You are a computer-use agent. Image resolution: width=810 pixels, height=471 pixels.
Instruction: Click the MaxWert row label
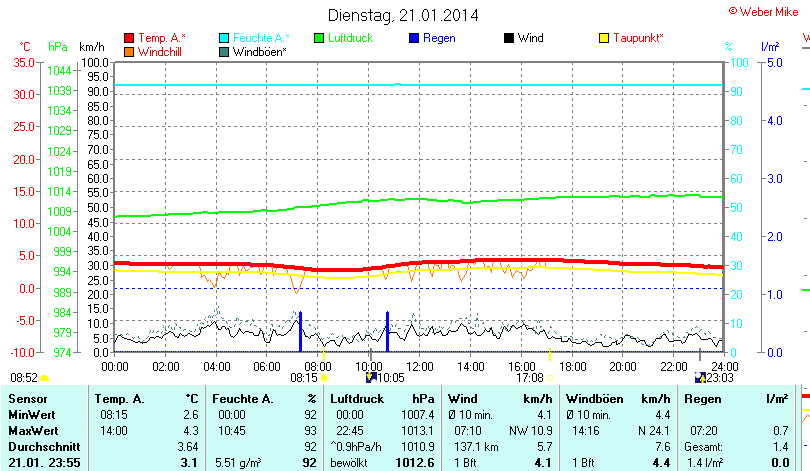pos(33,431)
